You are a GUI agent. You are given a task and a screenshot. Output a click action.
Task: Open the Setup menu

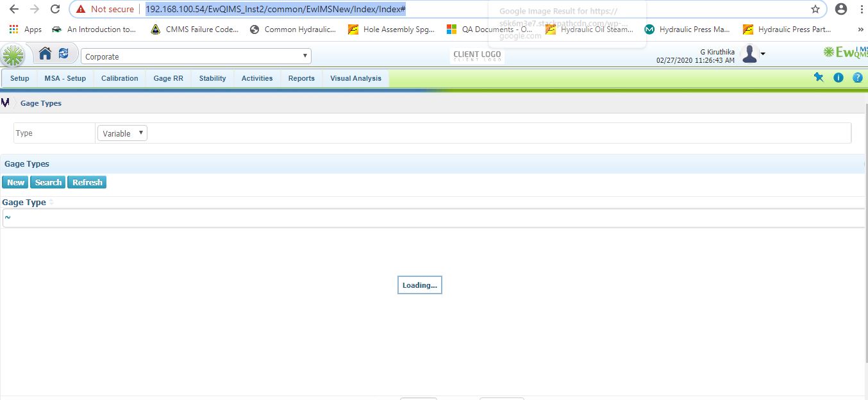[x=20, y=78]
